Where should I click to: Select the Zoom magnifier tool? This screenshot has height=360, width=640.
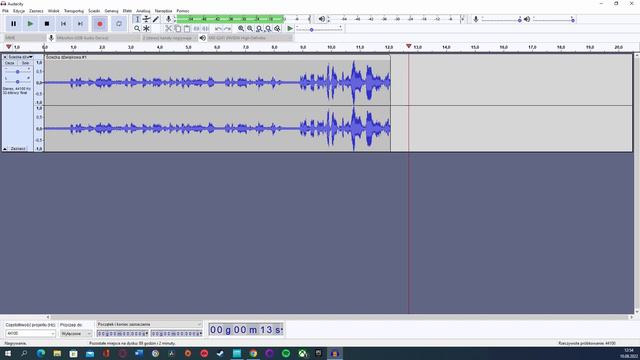click(137, 29)
